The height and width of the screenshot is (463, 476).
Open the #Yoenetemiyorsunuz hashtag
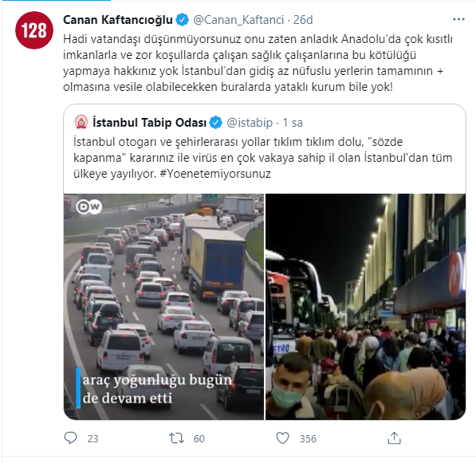[x=215, y=174]
